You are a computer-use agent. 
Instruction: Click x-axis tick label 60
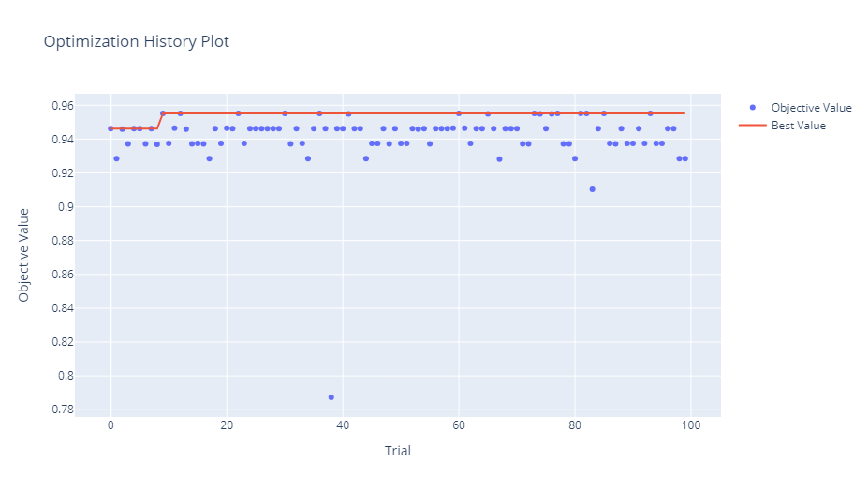click(x=459, y=427)
